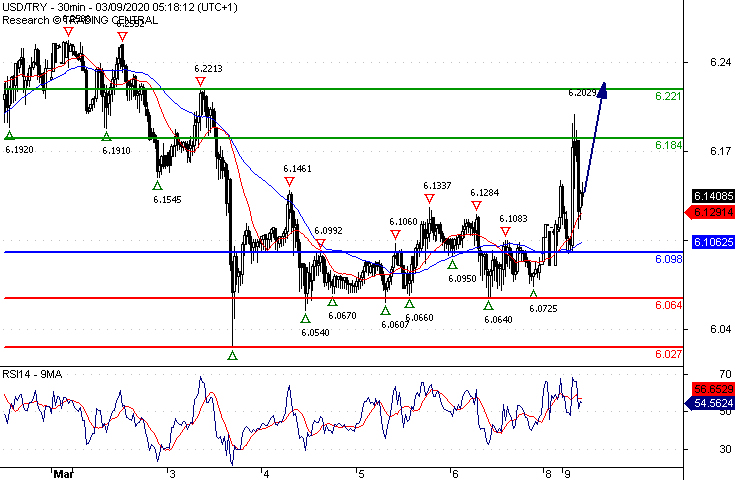Select the 6.2029 target label near arrow
The image size is (735, 480).
[x=582, y=93]
